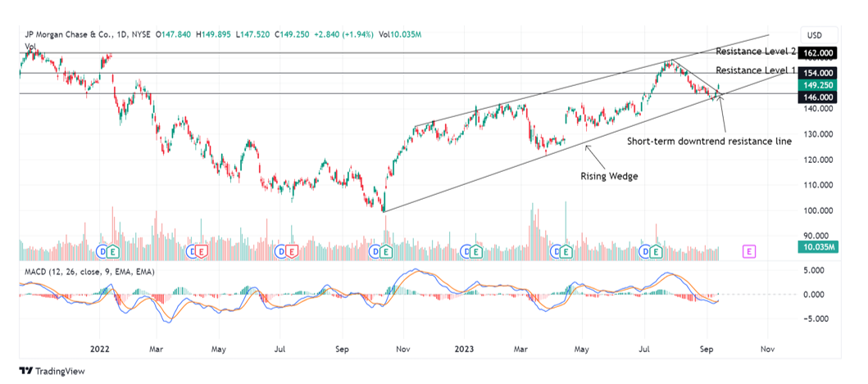Click the TradingView logo
Screen dimensions: 868x384
52,371
